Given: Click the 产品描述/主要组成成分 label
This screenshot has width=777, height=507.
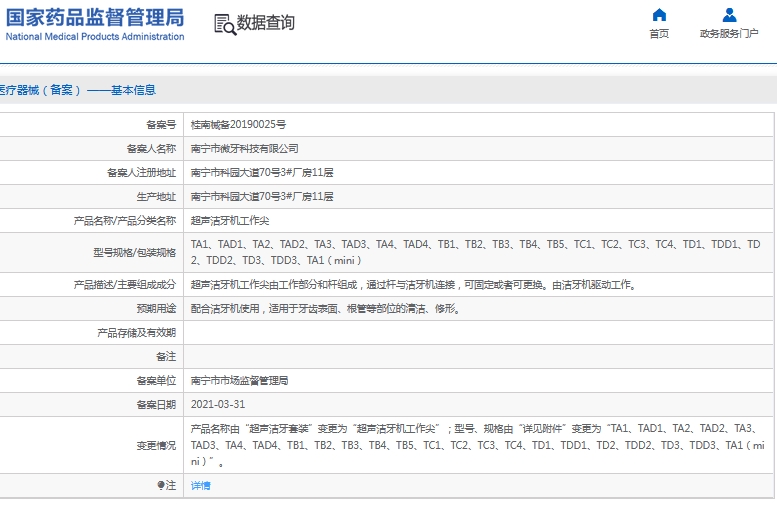Looking at the screenshot, I should [125, 285].
